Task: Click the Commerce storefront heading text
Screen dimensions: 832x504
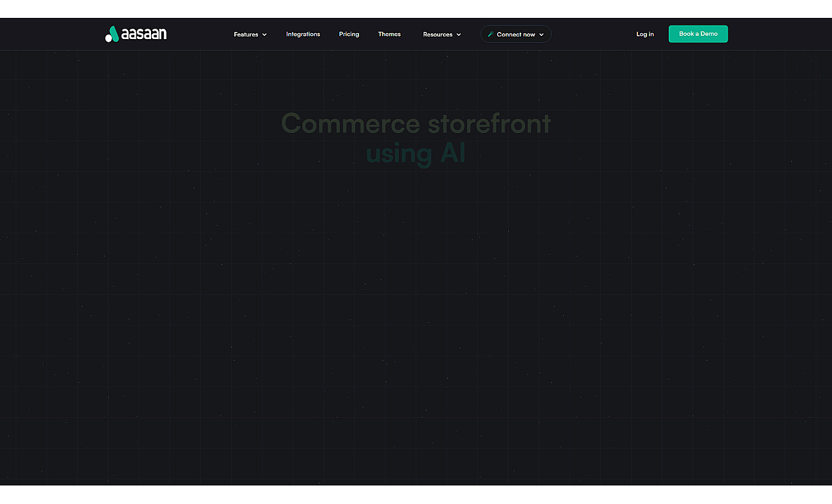Action: (x=416, y=123)
